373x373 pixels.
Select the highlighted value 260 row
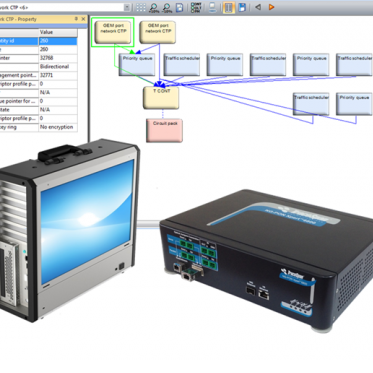pyautogui.click(x=38, y=41)
